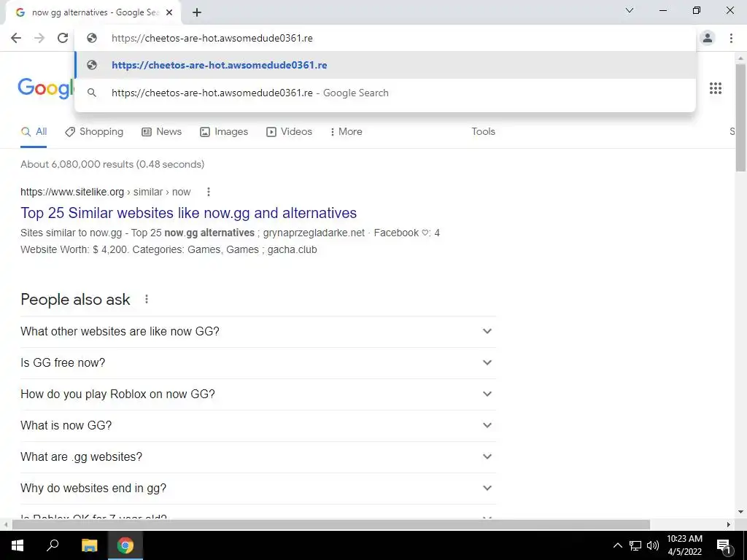Click the forward navigation arrow
Screen dimensions: 747x560
pos(39,38)
